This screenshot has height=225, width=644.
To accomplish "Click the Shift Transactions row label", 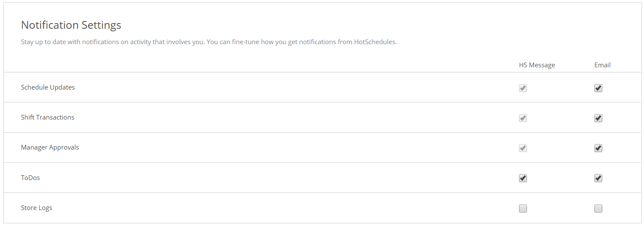I will coord(48,117).
